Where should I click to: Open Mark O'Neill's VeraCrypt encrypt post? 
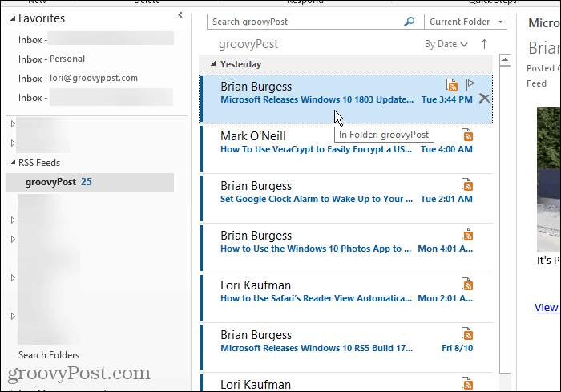(x=346, y=148)
